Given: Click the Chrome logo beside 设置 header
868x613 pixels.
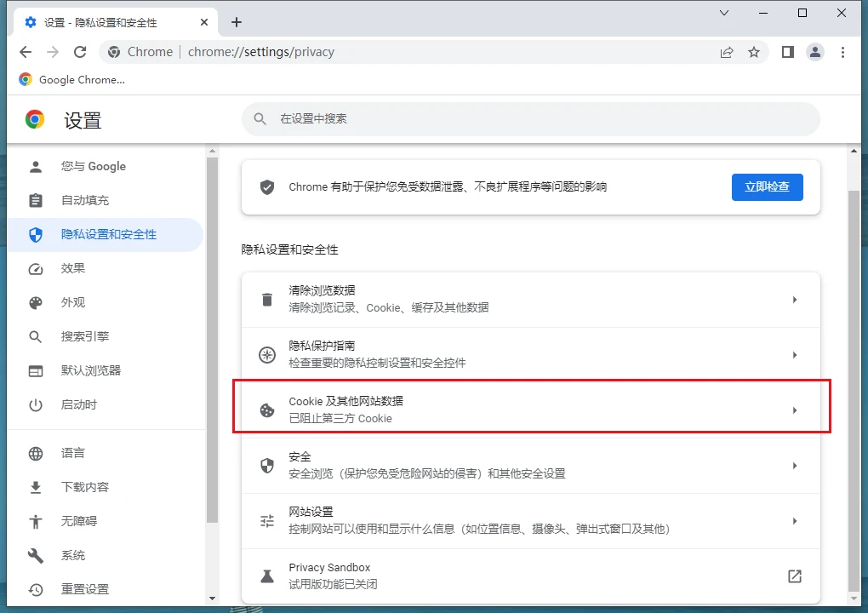Looking at the screenshot, I should click(34, 119).
